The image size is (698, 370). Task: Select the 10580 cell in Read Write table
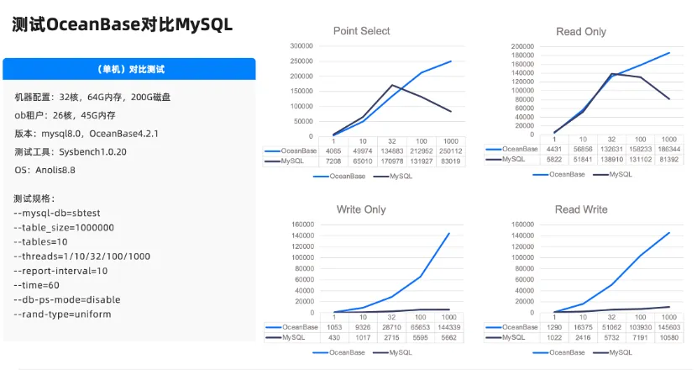point(669,337)
